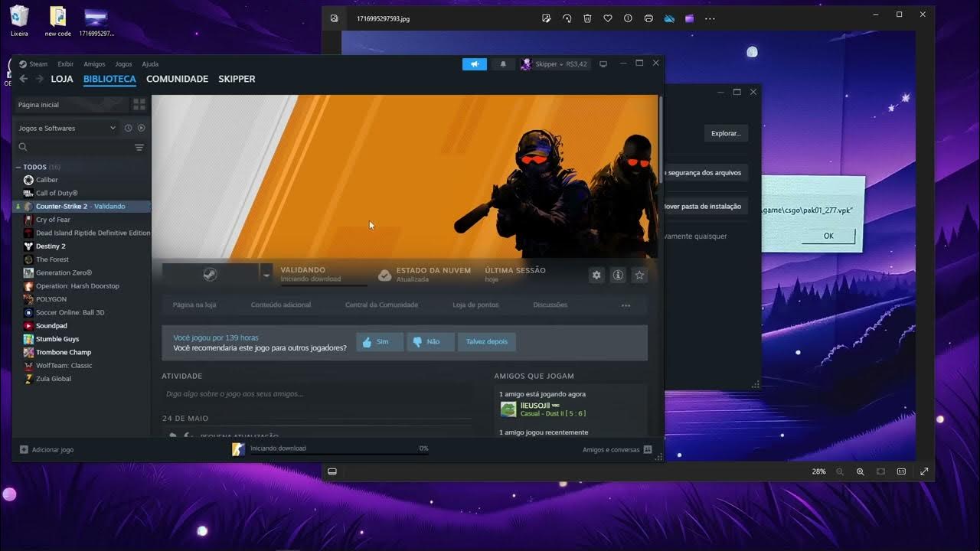Collapse the TODOS games category
Screen dimensions: 980x551
tap(18, 167)
